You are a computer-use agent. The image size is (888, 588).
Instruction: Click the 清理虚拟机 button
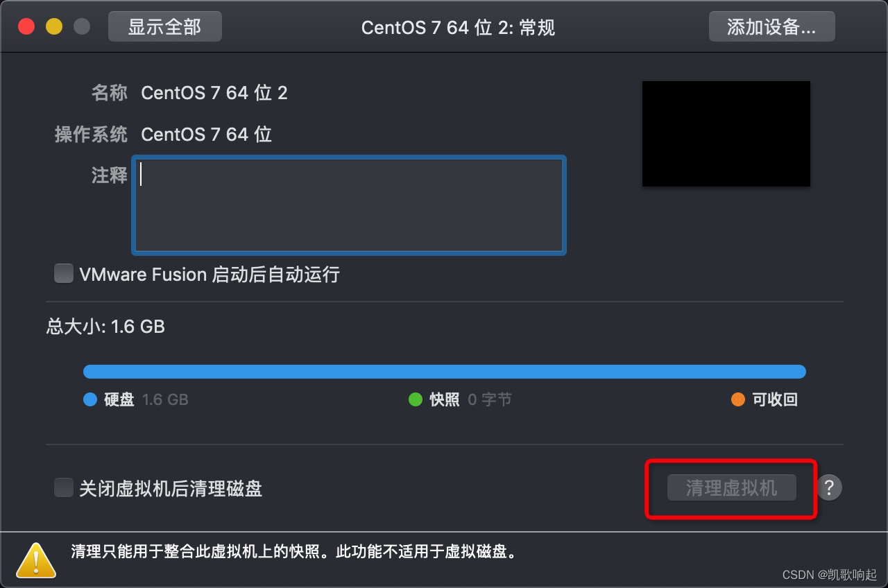point(731,487)
